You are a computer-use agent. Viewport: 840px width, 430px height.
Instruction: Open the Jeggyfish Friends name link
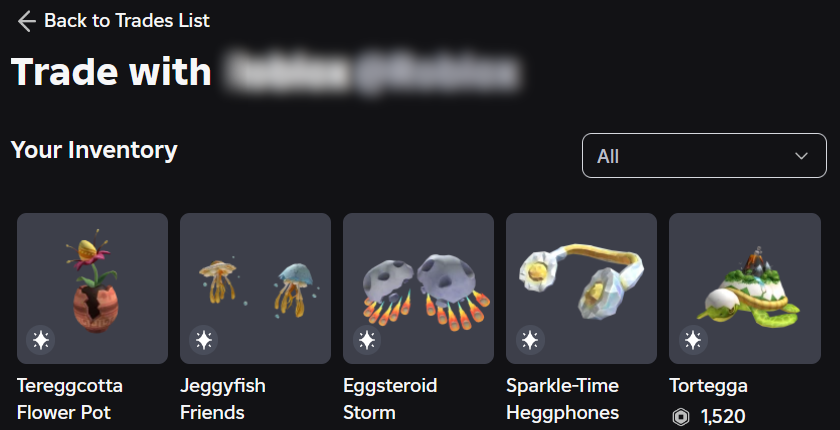tap(222, 399)
